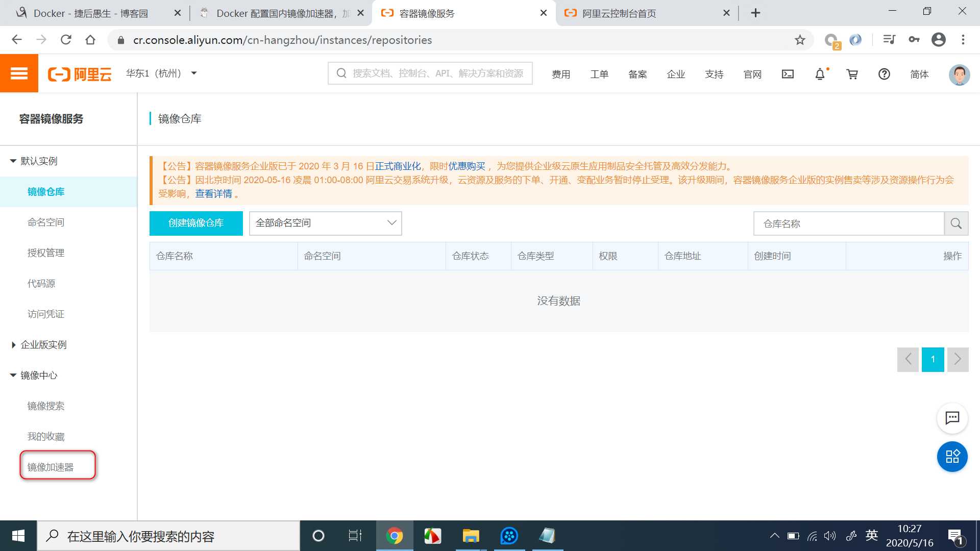The width and height of the screenshot is (980, 551).
Task: Focus the top console search box
Action: (x=430, y=73)
